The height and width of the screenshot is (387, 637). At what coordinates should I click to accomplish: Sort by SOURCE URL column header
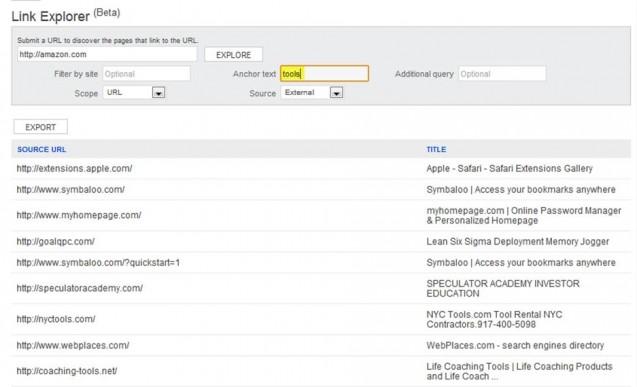[x=41, y=149]
